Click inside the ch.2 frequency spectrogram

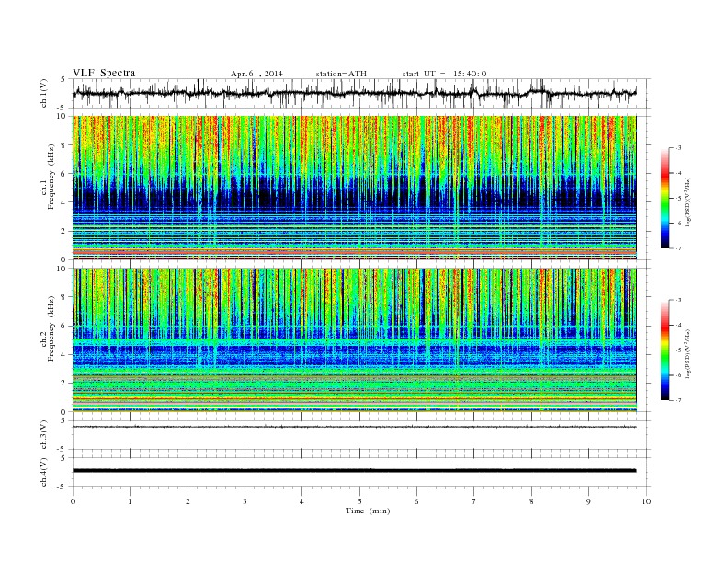pyautogui.click(x=355, y=340)
